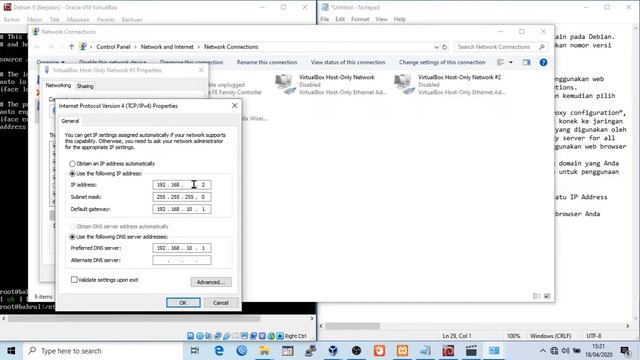The image size is (640, 360).
Task: Click large icons view in status bar
Action: [547, 296]
